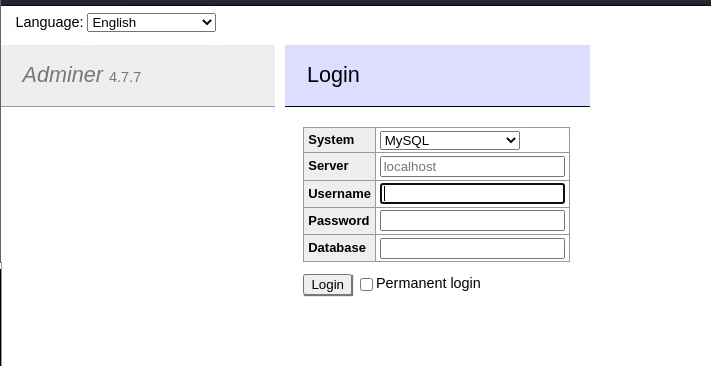Click into the Database input field
Viewport: 711px width, 366px height.
click(x=472, y=249)
